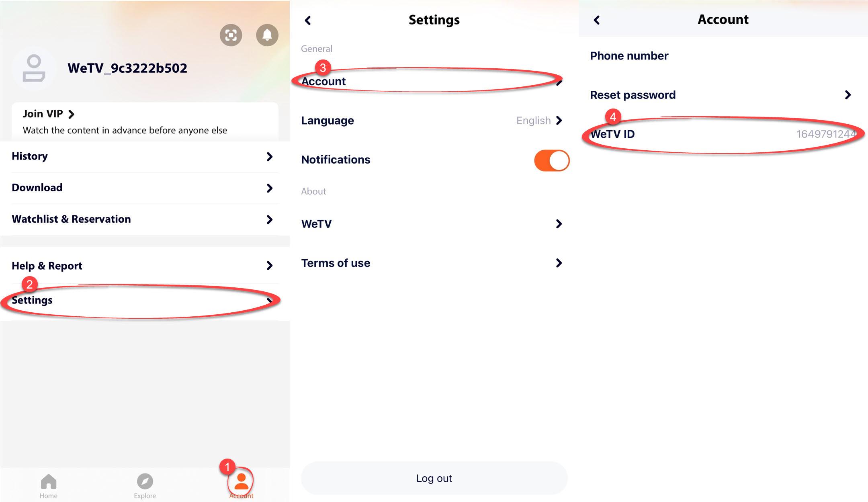
Task: Tap the QR scan icon
Action: tap(231, 35)
